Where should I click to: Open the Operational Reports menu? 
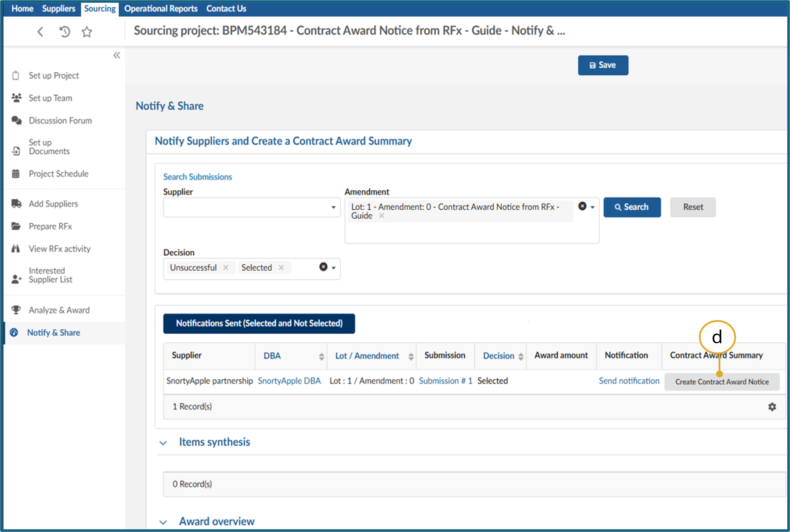(x=161, y=8)
